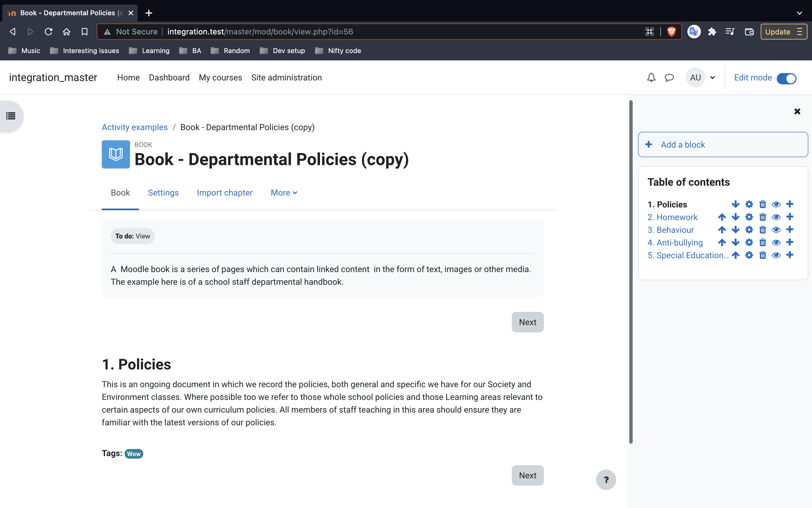Add new chapter after Behaviour
Image resolution: width=812 pixels, height=508 pixels.
790,230
